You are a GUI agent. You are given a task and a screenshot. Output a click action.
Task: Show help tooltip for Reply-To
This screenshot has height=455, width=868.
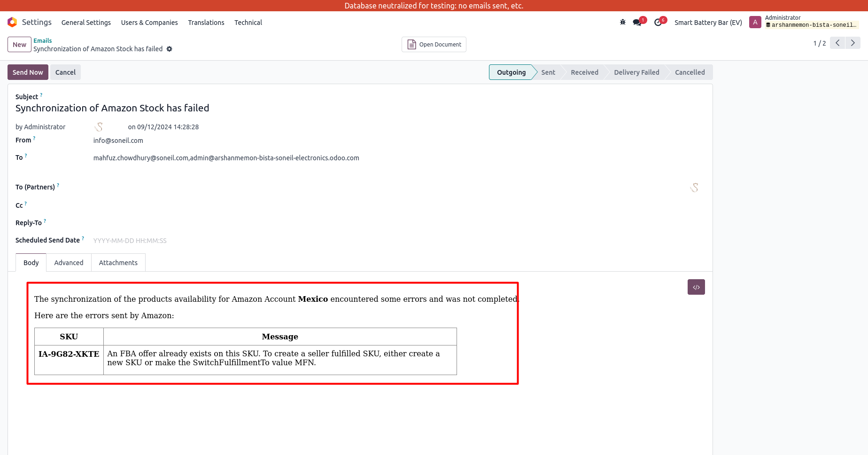(x=45, y=221)
